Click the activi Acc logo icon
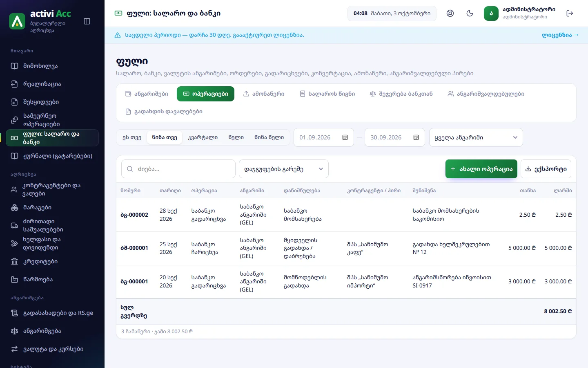The width and height of the screenshot is (588, 368). pos(17,21)
